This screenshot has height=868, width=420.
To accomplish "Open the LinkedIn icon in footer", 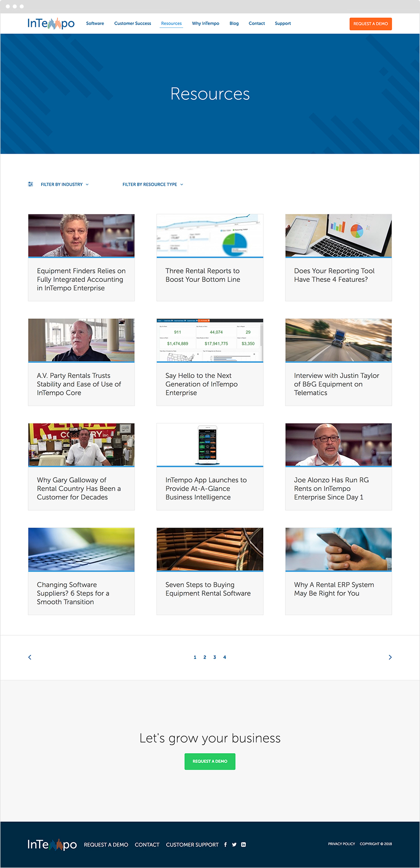I will 244,844.
